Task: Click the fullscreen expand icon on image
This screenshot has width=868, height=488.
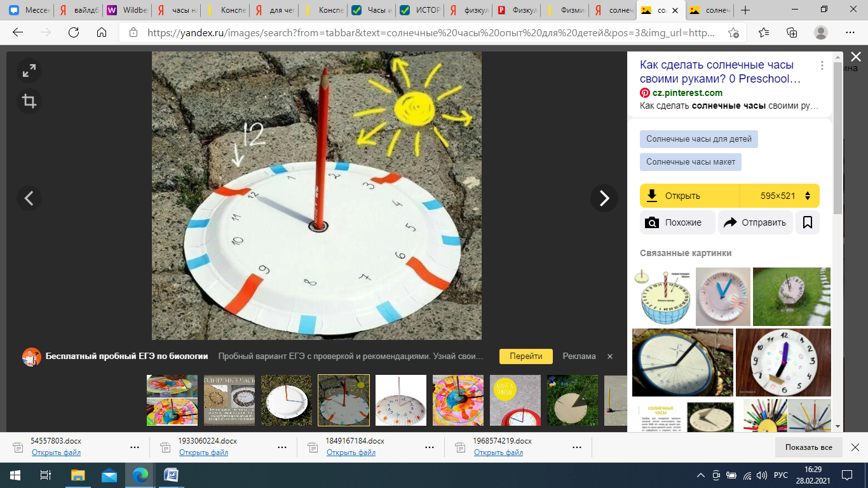Action: click(29, 71)
